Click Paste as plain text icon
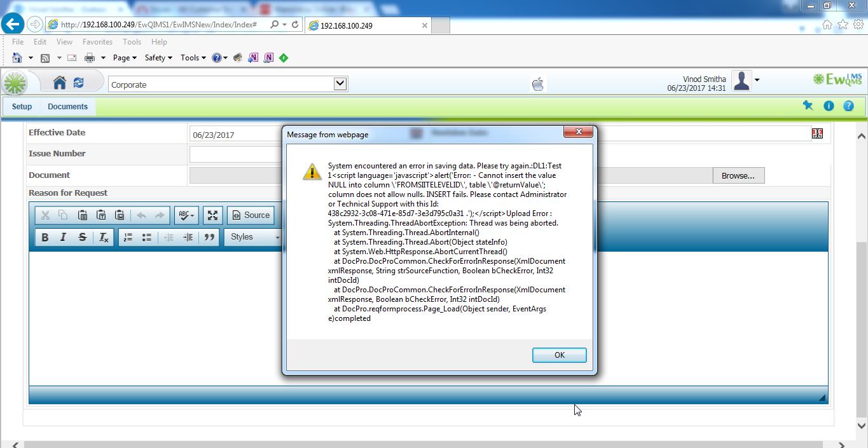This screenshot has height=448, width=868. pyautogui.click(x=100, y=215)
